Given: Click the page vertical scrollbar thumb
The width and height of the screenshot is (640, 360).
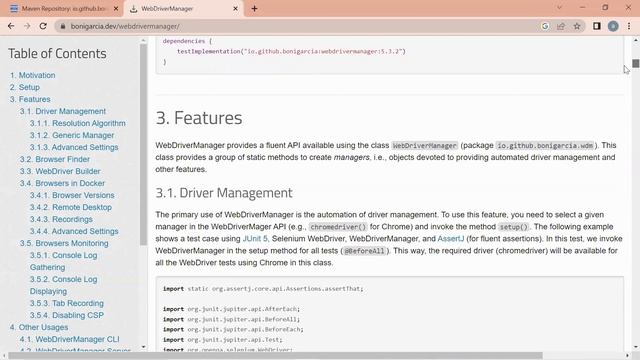Looking at the screenshot, I should point(636,63).
